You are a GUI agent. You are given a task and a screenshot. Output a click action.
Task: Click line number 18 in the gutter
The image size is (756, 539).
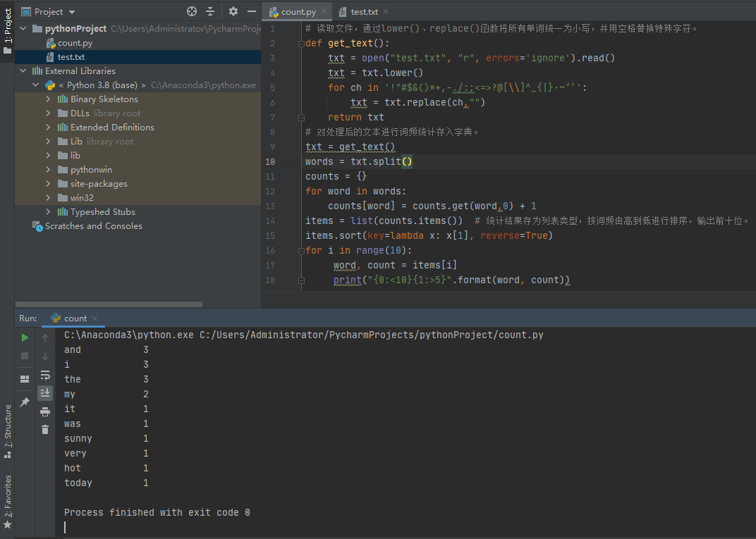click(x=270, y=280)
